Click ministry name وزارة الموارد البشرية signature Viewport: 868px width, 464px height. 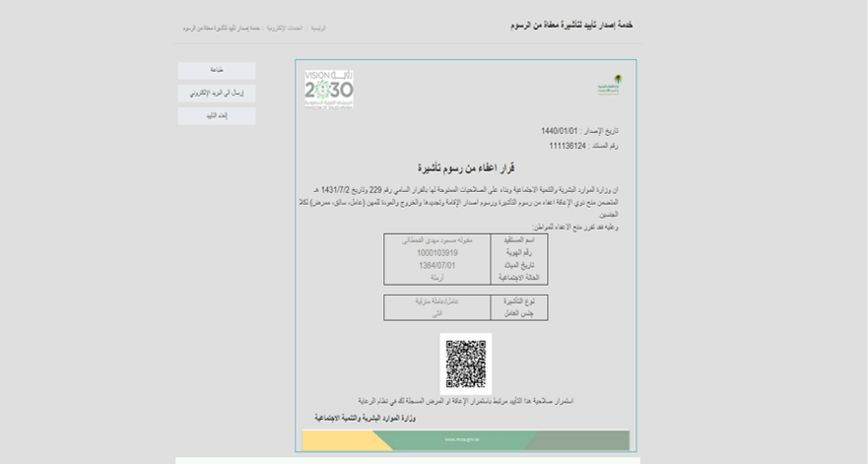tap(366, 418)
